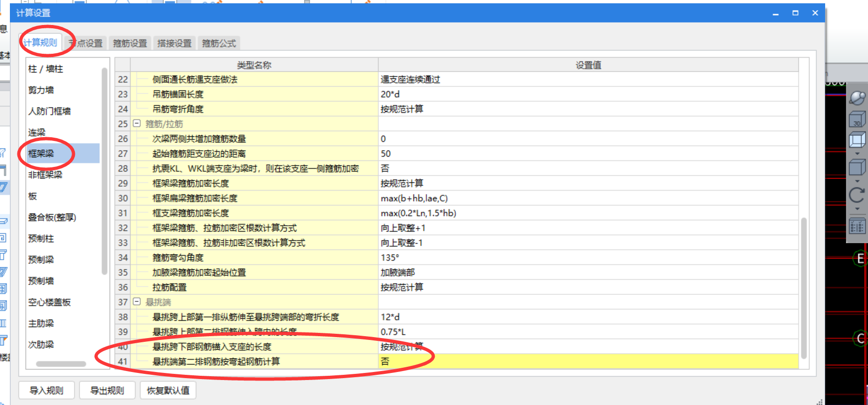Click the orbit view globe icon

(x=857, y=98)
